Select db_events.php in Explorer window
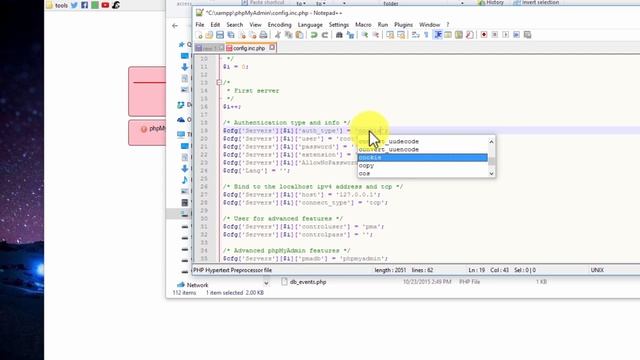 click(x=308, y=282)
